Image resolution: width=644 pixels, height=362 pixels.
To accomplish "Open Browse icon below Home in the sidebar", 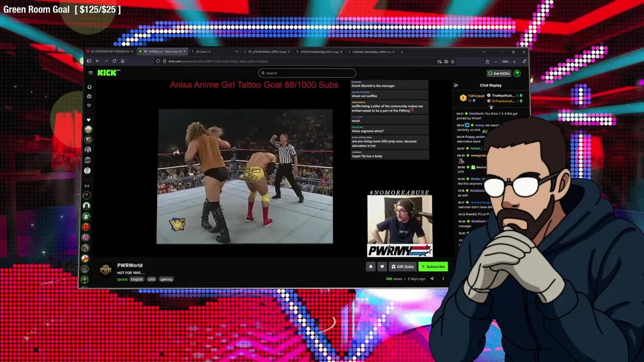I will 89,96.
